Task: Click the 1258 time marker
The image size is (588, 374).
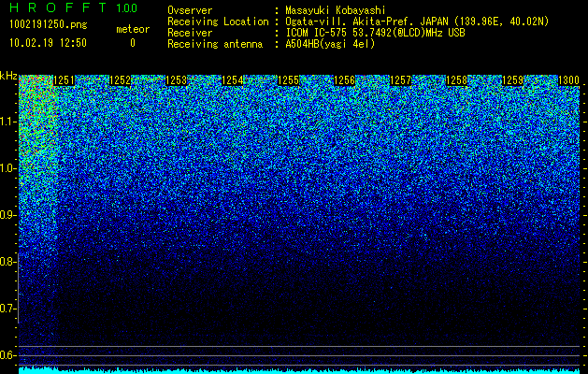Action: (457, 80)
